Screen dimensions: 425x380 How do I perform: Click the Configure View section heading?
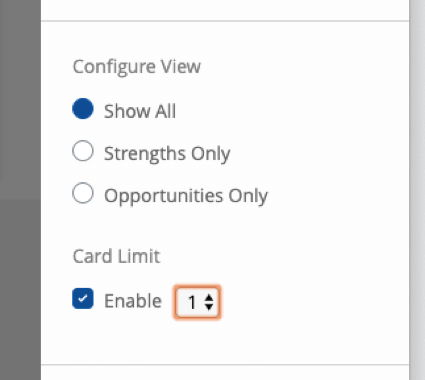point(137,67)
